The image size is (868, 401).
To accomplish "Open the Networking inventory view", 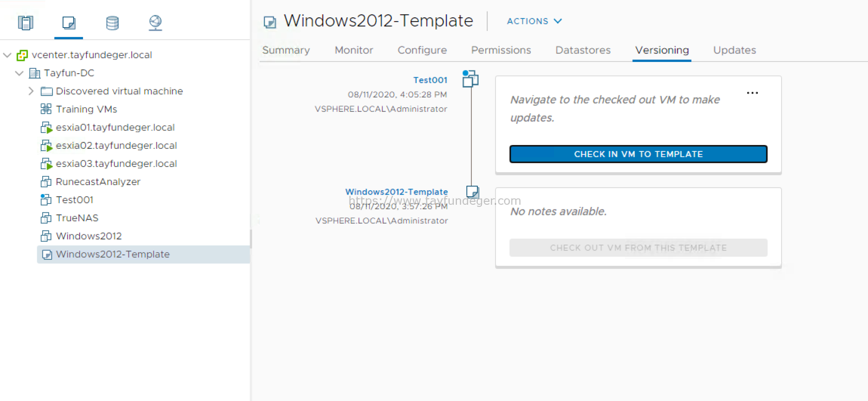I will [155, 23].
